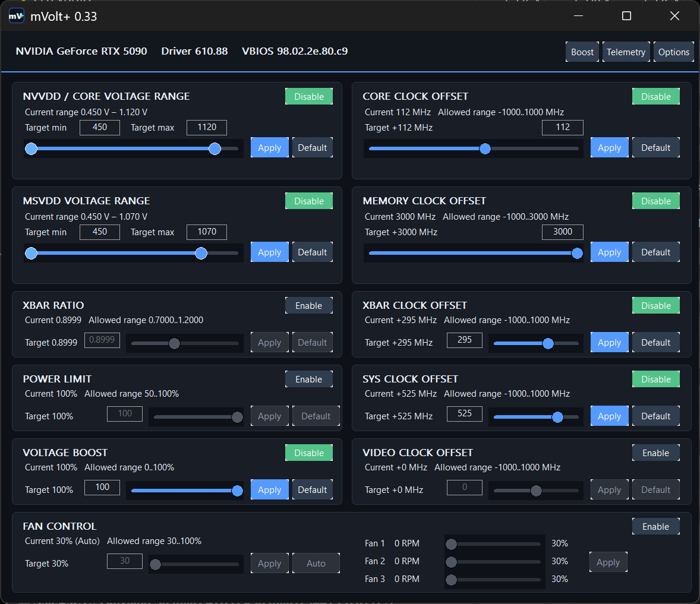Click Fan 2 speed slider handle
Viewport: 700px width, 604px height.
pyautogui.click(x=452, y=562)
